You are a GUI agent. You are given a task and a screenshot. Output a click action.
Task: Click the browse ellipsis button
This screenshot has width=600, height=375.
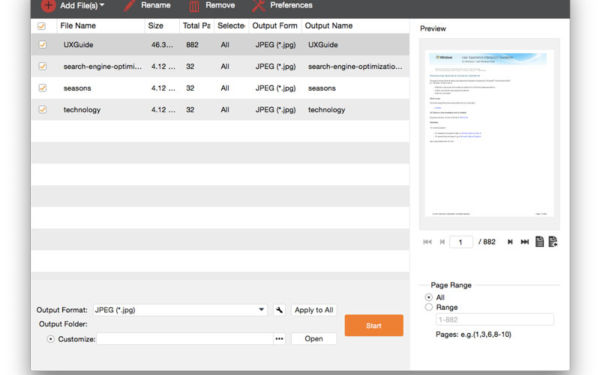(x=279, y=339)
